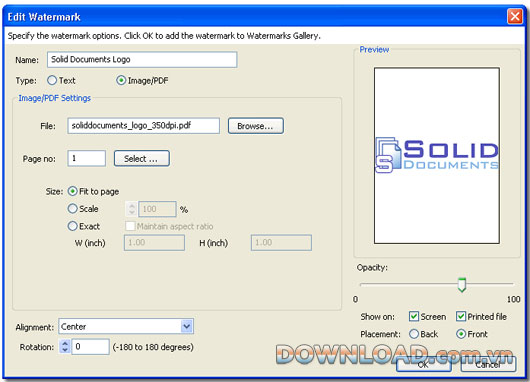The width and height of the screenshot is (530, 382).
Task: Click the H (inch) height field
Action: coord(281,243)
